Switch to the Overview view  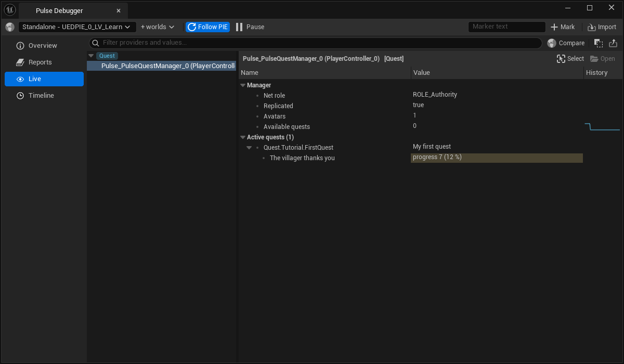(x=44, y=46)
